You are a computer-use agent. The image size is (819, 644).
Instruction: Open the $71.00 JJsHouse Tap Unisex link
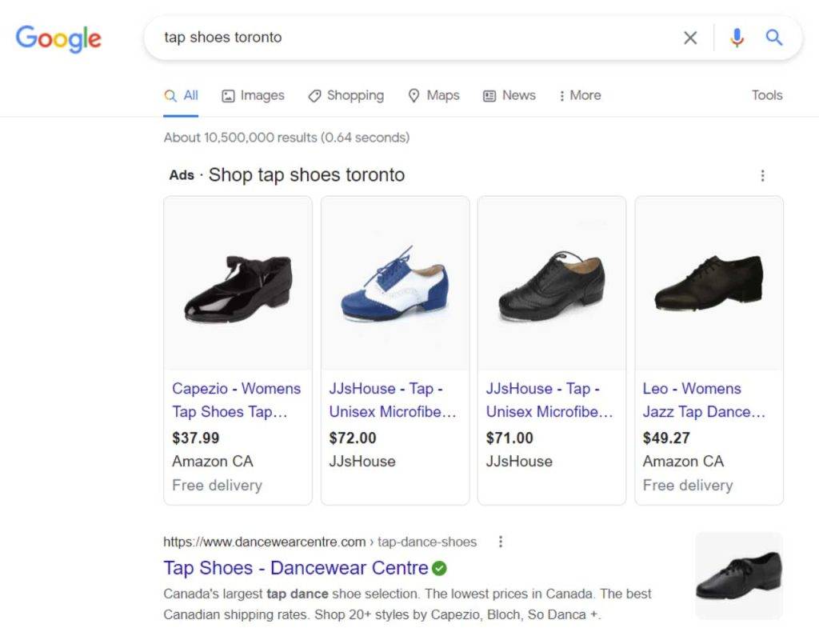(x=549, y=400)
